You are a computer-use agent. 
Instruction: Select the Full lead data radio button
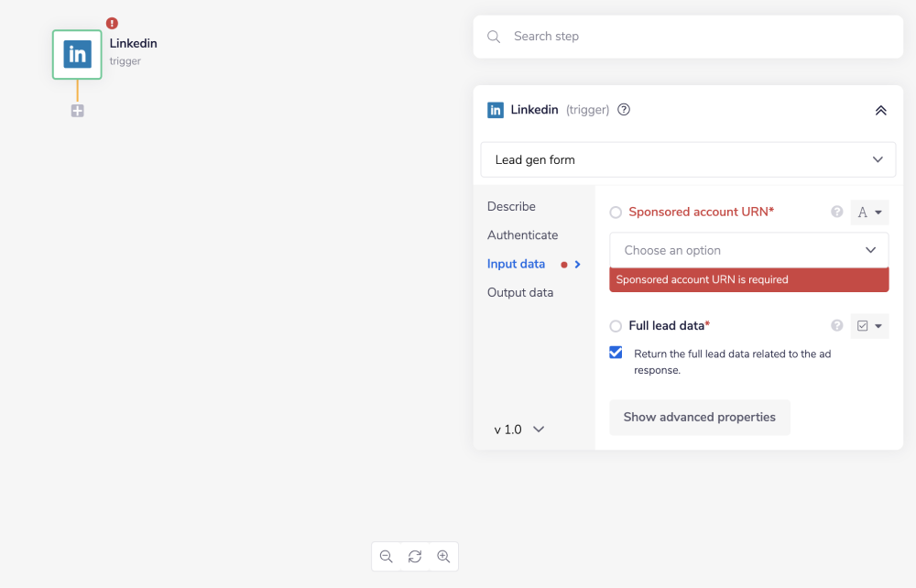[616, 325]
